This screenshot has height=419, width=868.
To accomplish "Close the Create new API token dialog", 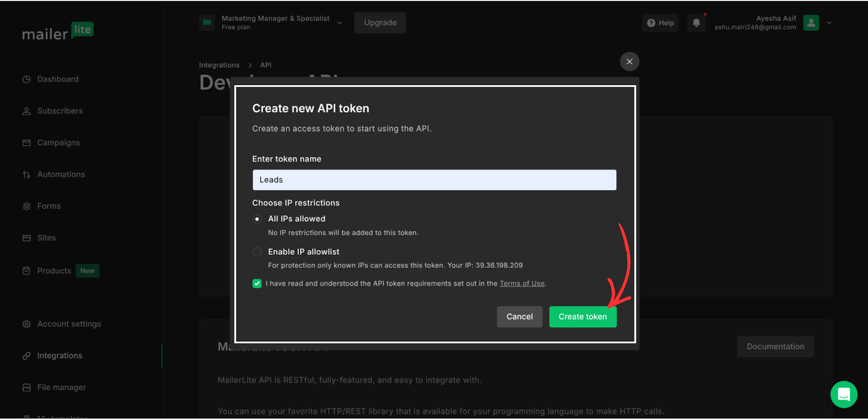I will point(629,61).
